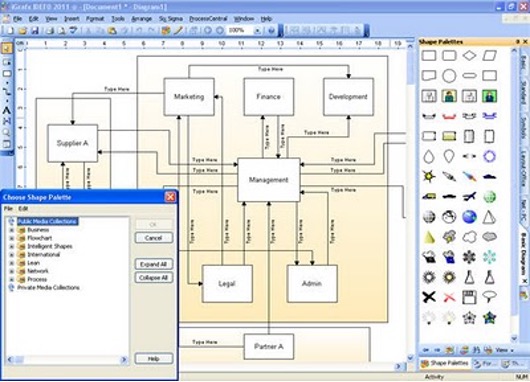Image resolution: width=530 pixels, height=382 pixels.
Task: Expand the Network collection folder
Action: [x=11, y=271]
